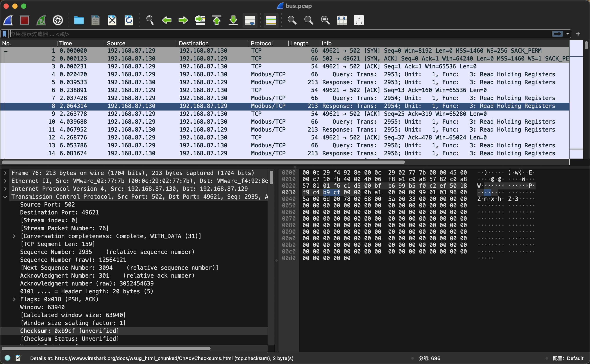The height and width of the screenshot is (364, 590).
Task: Sort by the Time column header
Action: 81,43
